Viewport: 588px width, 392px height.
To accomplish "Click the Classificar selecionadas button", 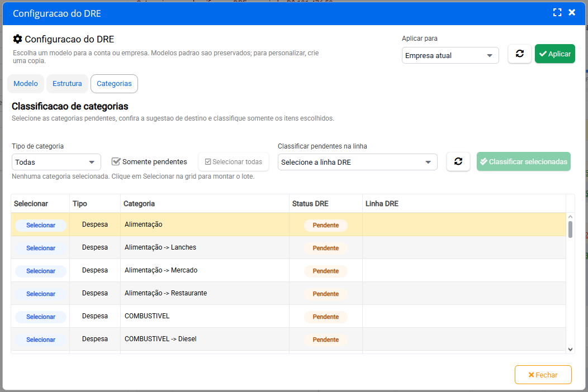I will (524, 161).
